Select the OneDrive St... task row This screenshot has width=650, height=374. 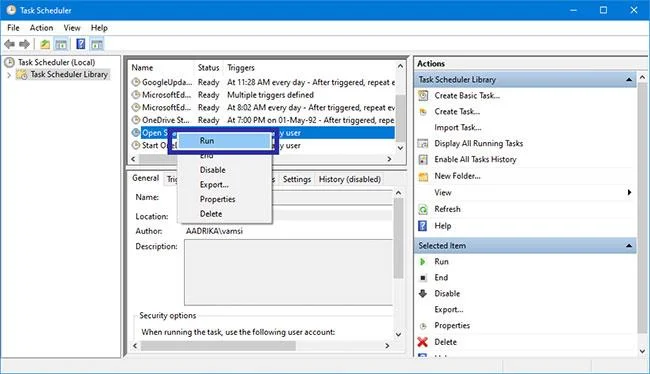[x=262, y=120]
